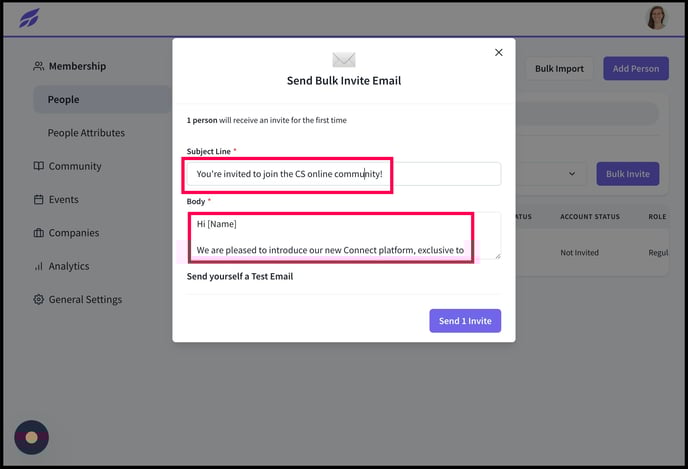The width and height of the screenshot is (688, 469).
Task: Close the Send Bulk Invite Email dialog
Action: coord(498,53)
